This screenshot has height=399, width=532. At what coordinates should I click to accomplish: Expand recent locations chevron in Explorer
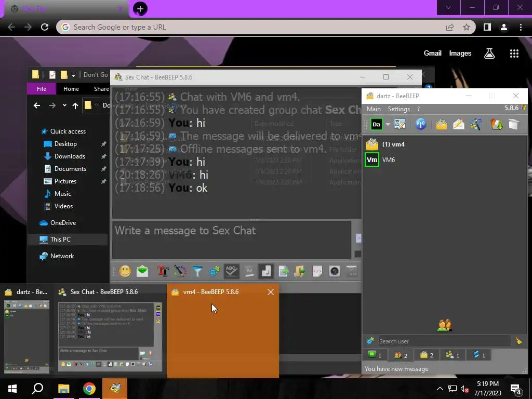pyautogui.click(x=64, y=105)
